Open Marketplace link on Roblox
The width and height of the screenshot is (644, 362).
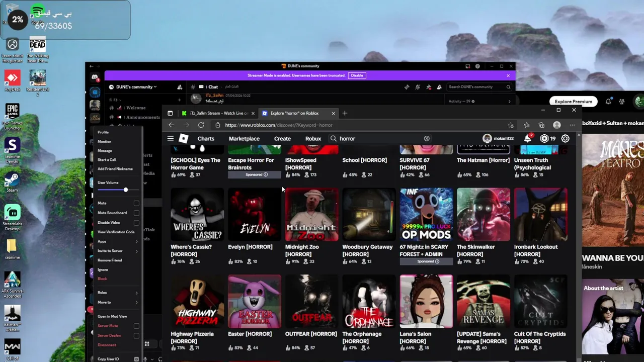tap(244, 139)
